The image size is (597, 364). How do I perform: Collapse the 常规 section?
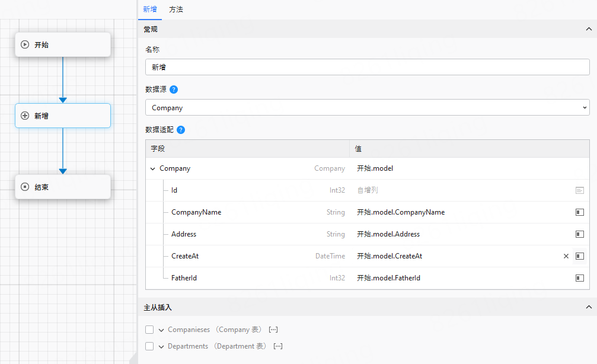click(x=588, y=29)
